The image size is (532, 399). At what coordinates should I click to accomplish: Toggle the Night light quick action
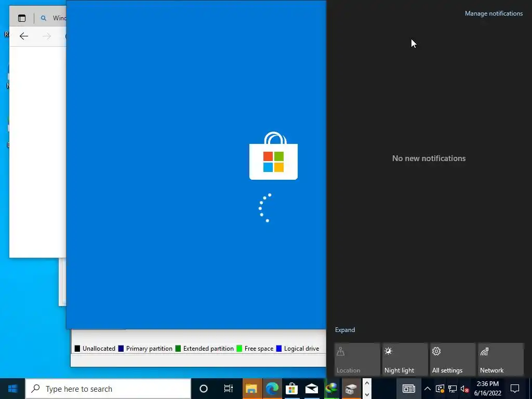[405, 360]
